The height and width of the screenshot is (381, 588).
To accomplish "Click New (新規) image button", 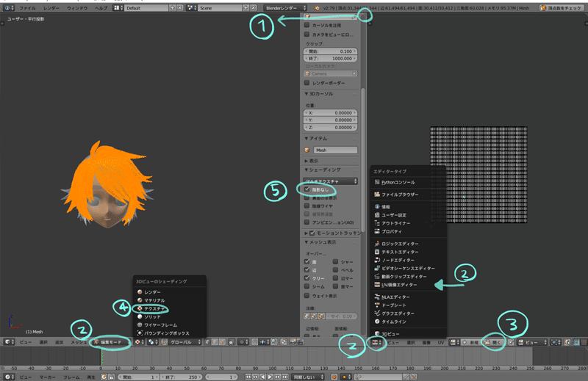I will (471, 342).
